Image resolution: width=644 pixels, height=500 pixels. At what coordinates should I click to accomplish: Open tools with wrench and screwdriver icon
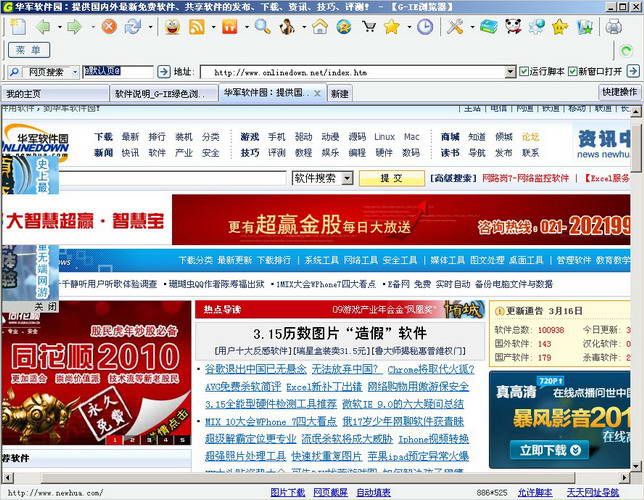coord(455,27)
